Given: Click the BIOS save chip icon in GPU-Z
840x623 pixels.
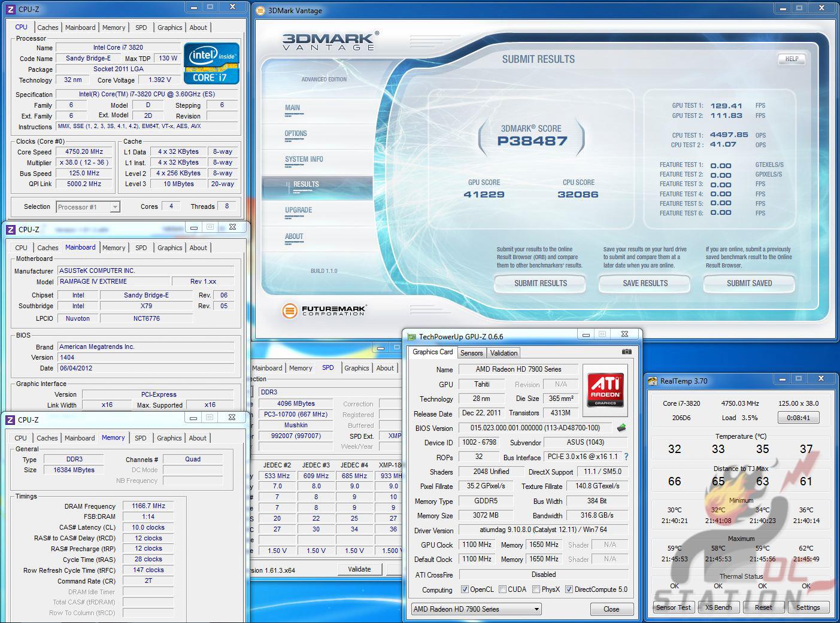Looking at the screenshot, I should point(621,428).
